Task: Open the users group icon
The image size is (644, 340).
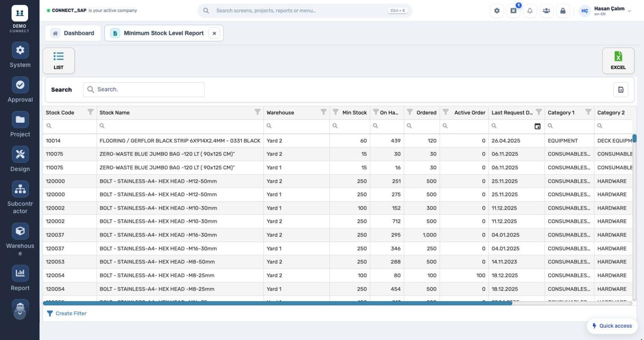Action: pyautogui.click(x=546, y=11)
